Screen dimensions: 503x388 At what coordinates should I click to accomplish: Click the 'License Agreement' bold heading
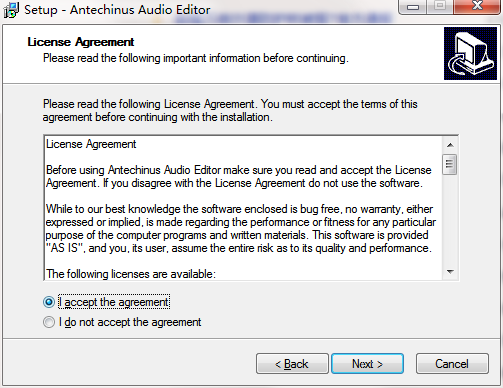pos(81,42)
